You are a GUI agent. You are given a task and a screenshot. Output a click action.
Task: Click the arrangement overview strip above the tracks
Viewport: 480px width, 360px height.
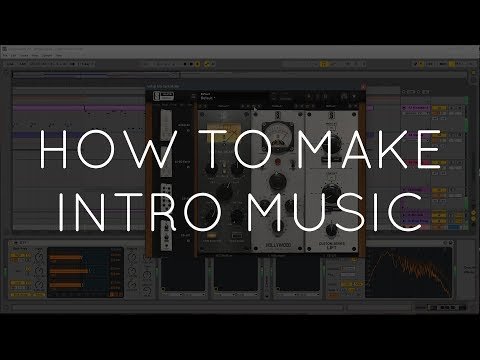[239, 75]
